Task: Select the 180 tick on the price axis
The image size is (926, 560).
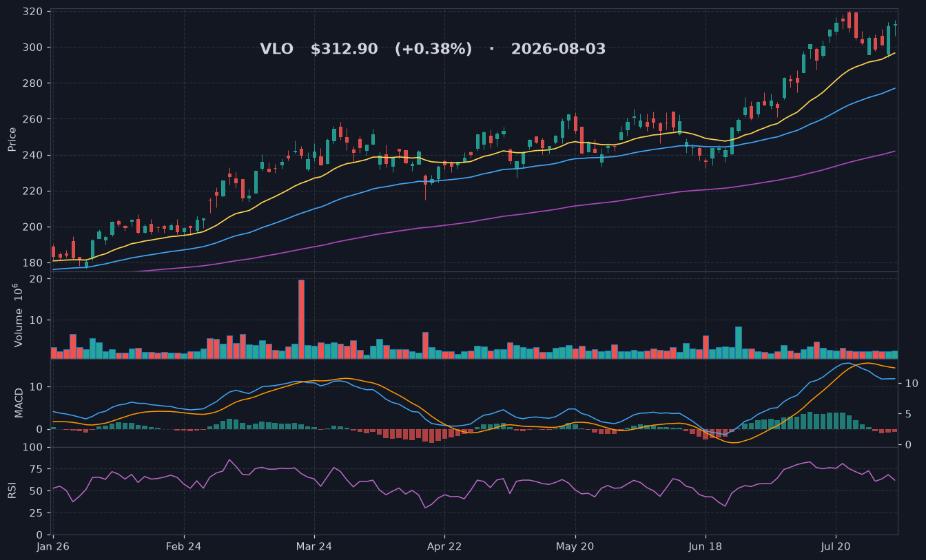Action: 34,262
